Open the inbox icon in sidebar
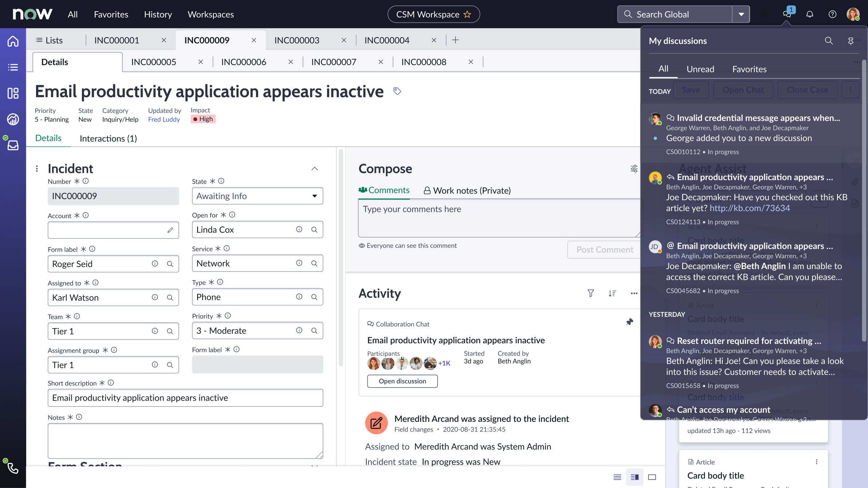 coord(13,145)
